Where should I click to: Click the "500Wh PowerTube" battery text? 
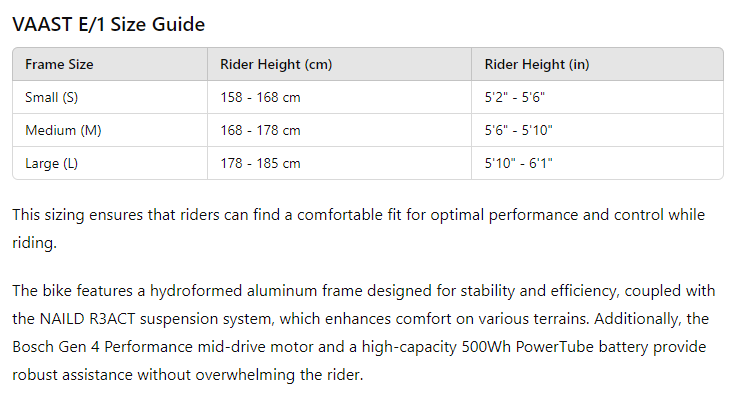tap(551, 345)
